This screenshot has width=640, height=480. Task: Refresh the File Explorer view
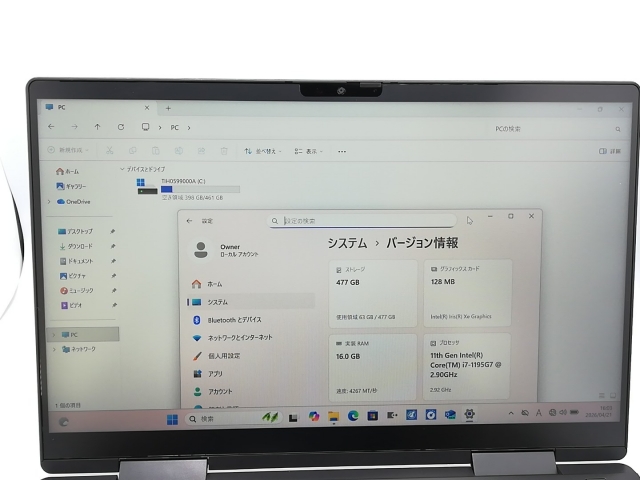pos(121,127)
